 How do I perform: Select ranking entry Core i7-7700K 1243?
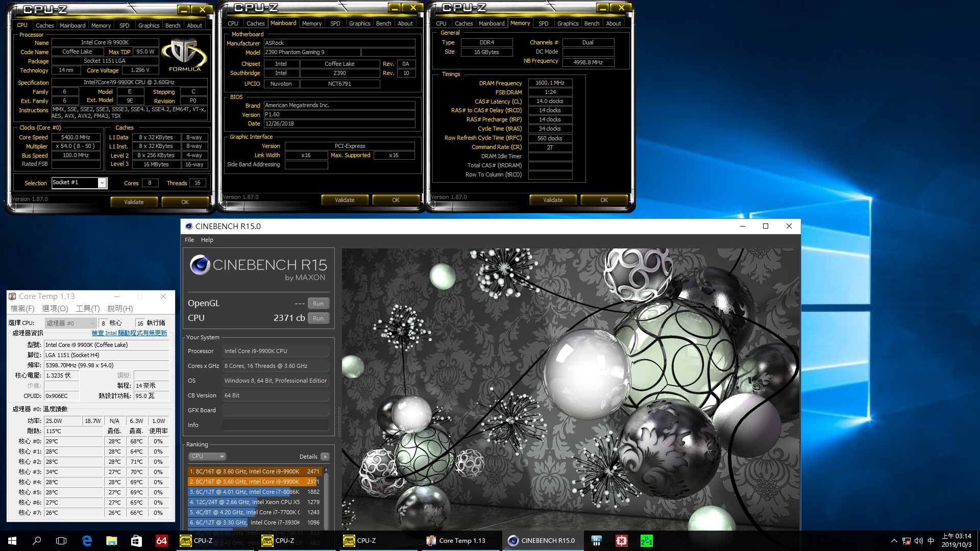(254, 512)
